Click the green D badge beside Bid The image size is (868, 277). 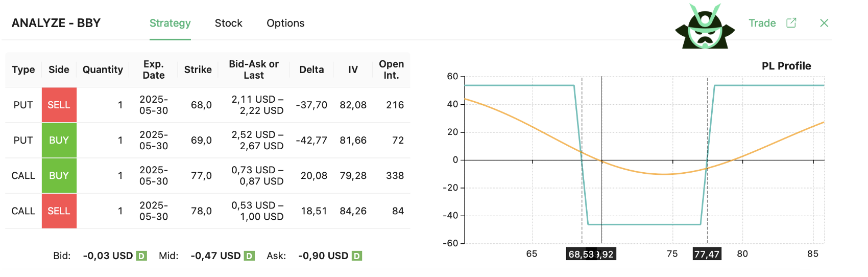(141, 256)
